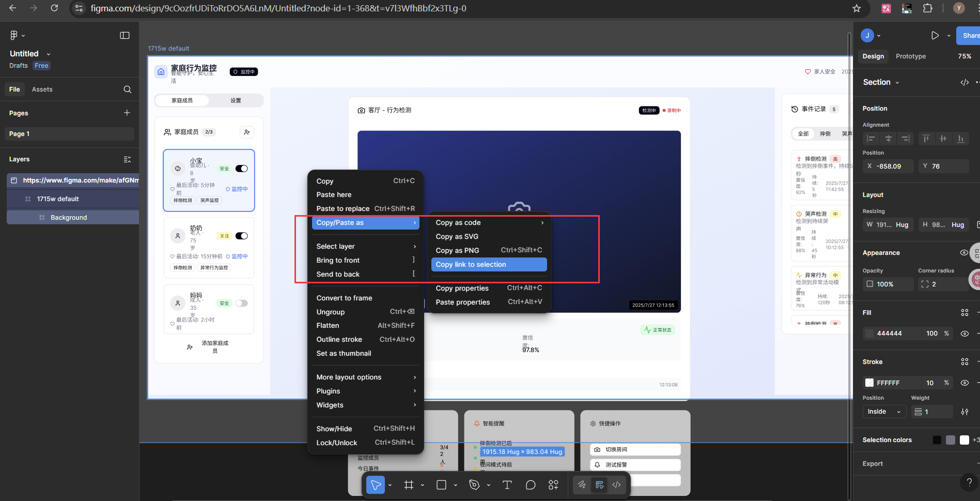Image resolution: width=980 pixels, height=501 pixels.
Task: Click the Share button
Action: click(x=970, y=36)
